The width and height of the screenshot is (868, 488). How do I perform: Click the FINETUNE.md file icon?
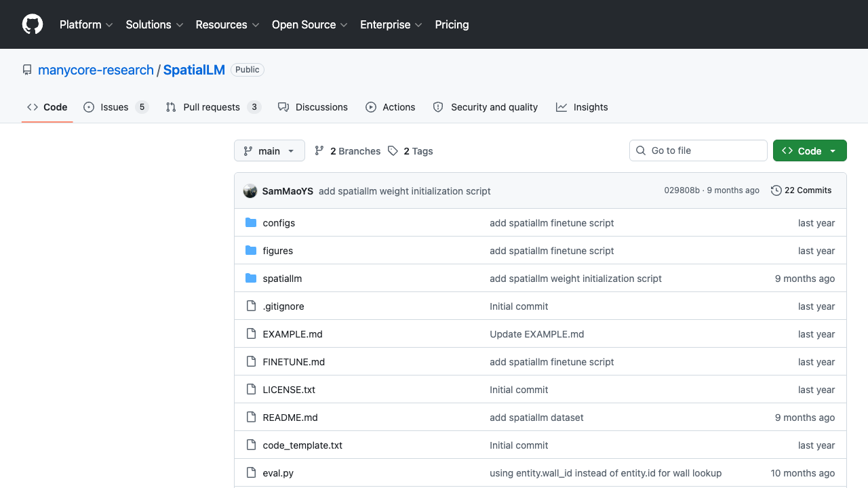[x=251, y=362]
